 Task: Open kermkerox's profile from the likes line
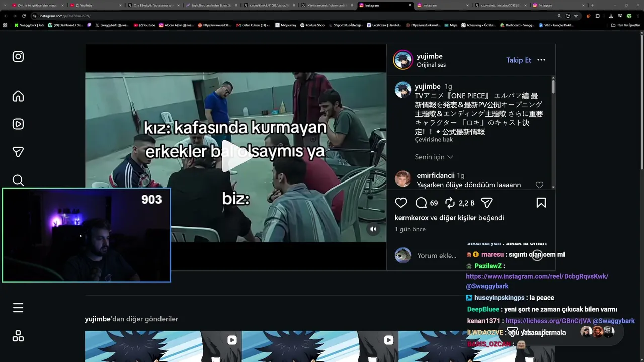tap(412, 218)
